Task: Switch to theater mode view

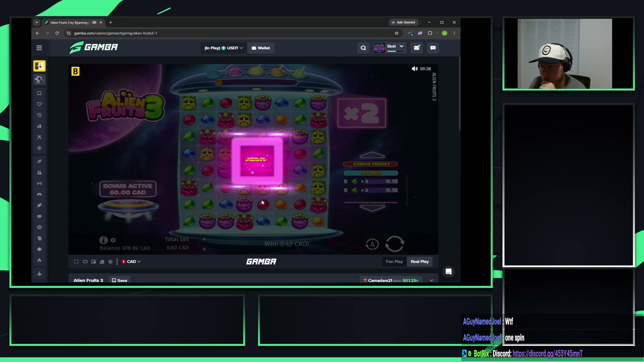Action: [x=85, y=261]
